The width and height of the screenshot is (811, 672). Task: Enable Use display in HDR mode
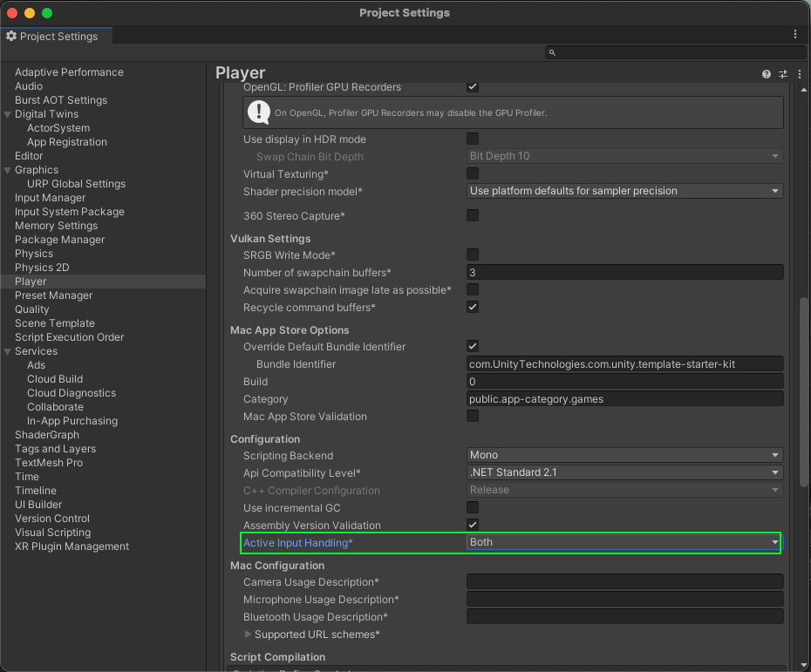(x=473, y=139)
